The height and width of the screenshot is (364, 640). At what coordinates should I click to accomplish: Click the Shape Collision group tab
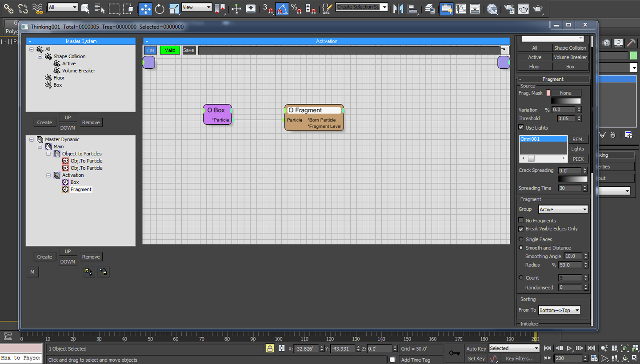570,48
